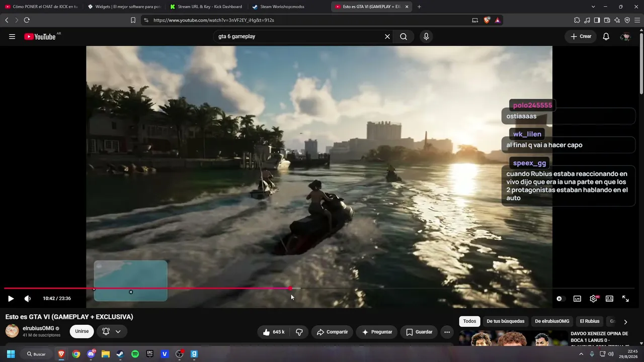Open the browser main hamburger menu

point(637,20)
